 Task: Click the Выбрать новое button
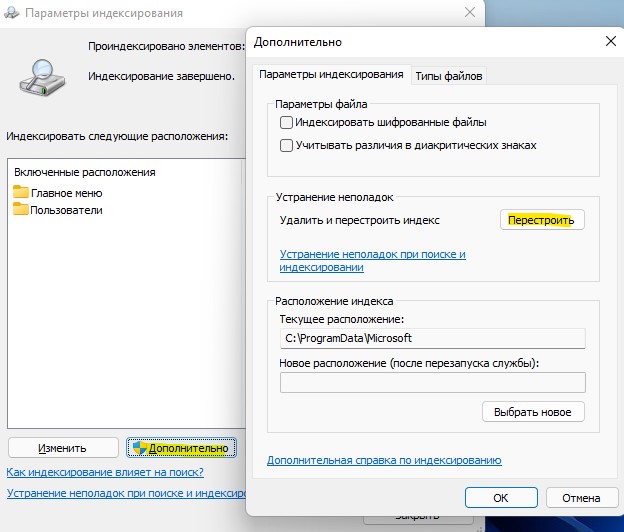[533, 412]
